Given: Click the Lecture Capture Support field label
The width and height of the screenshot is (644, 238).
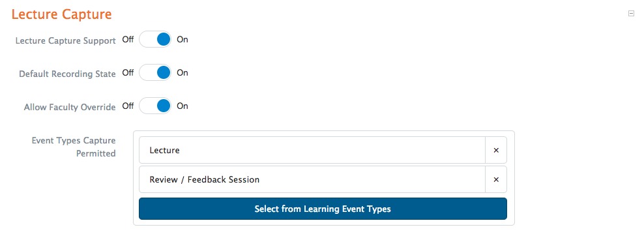Looking at the screenshot, I should (x=66, y=41).
